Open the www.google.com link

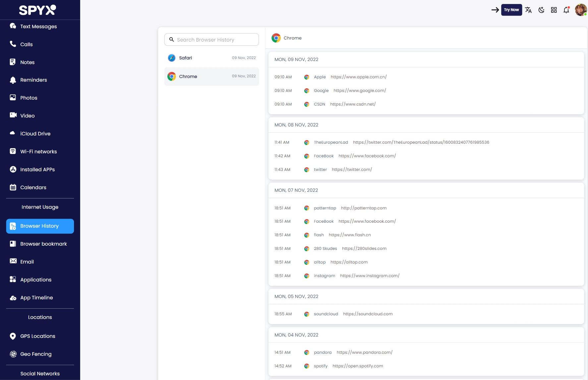(x=360, y=90)
